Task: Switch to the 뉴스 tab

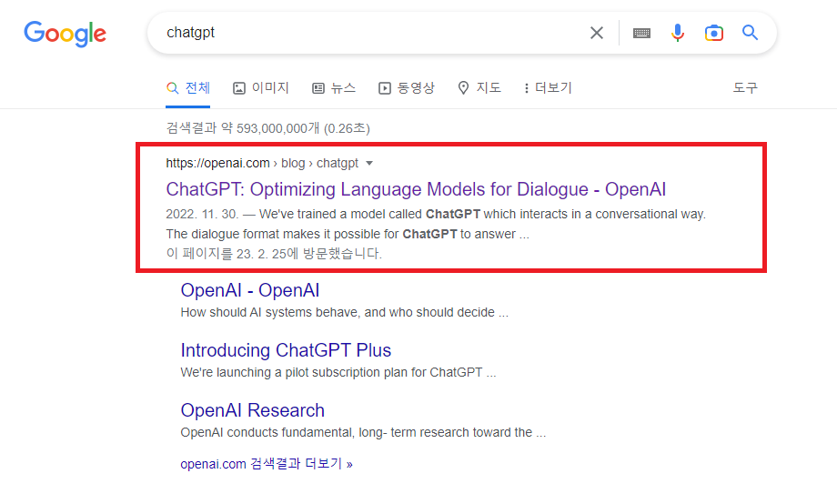Action: click(334, 88)
